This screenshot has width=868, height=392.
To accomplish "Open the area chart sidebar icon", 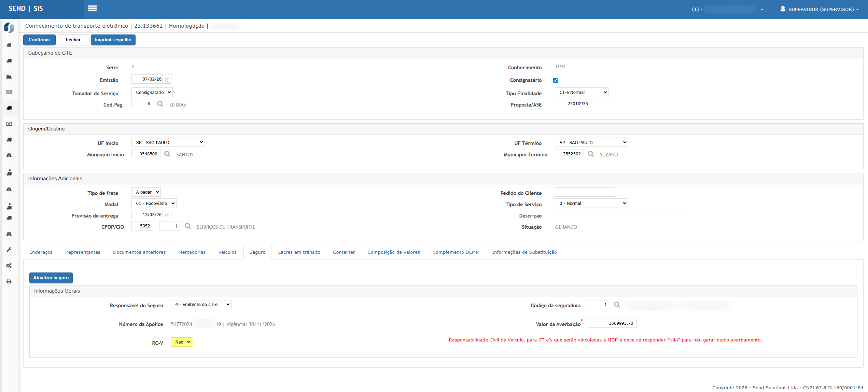I will 9,76.
